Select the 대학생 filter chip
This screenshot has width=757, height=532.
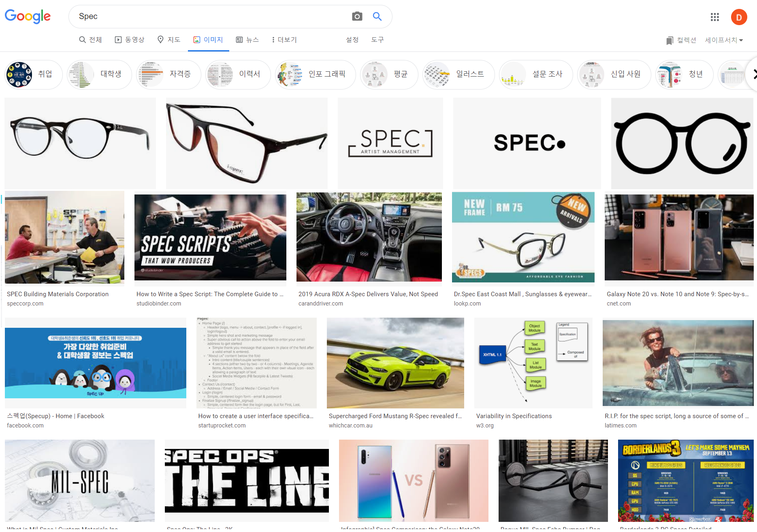pyautogui.click(x=99, y=75)
